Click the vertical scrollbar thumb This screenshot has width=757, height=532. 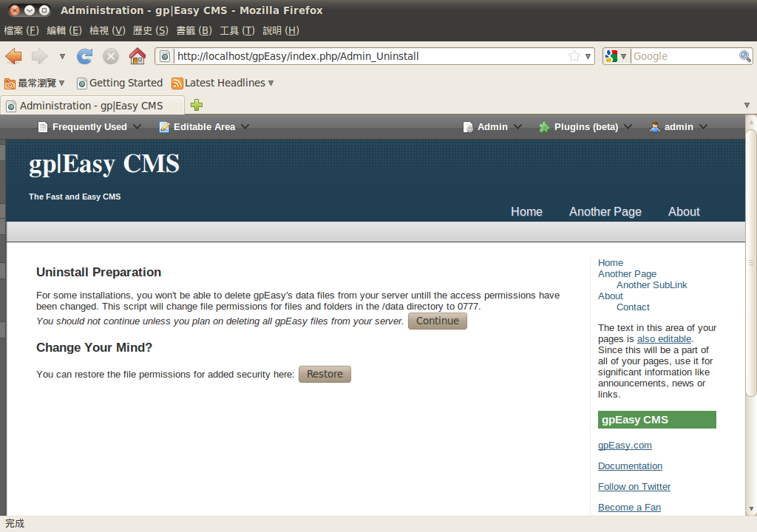pyautogui.click(x=751, y=264)
